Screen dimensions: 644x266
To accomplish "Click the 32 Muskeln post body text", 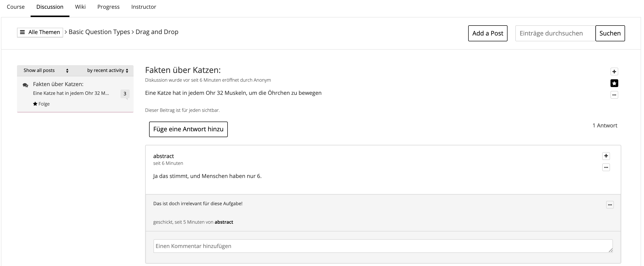I will point(233,93).
